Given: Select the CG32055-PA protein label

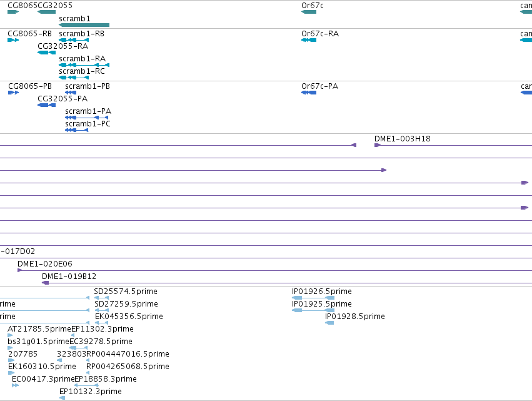Looking at the screenshot, I should click(63, 99).
